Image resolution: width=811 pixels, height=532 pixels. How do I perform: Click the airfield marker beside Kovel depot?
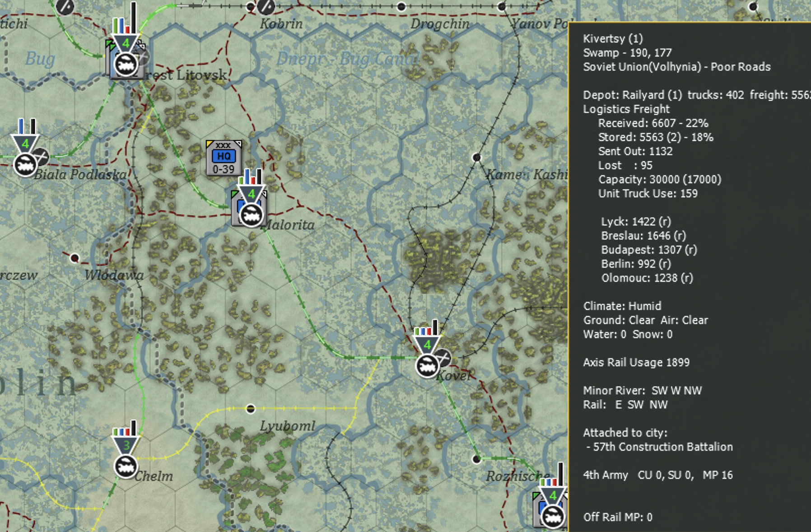[x=443, y=358]
